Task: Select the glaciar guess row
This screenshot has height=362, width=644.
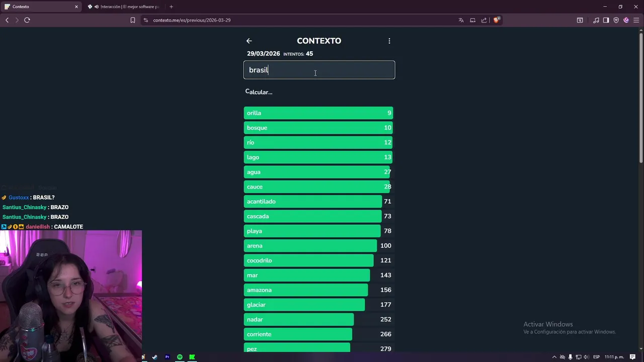Action: click(319, 305)
